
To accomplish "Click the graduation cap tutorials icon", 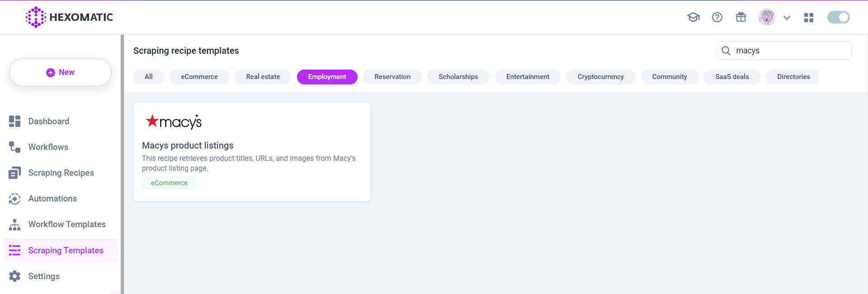I will (x=693, y=17).
